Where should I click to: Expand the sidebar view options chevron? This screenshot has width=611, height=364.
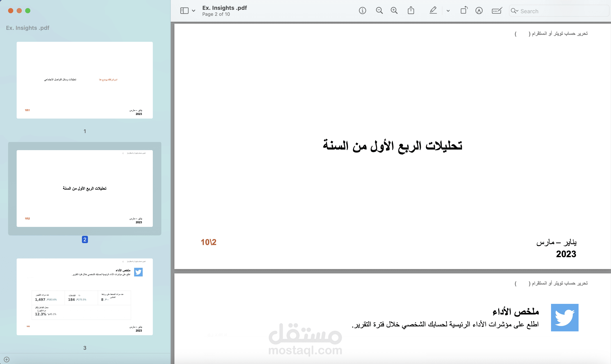point(194,11)
